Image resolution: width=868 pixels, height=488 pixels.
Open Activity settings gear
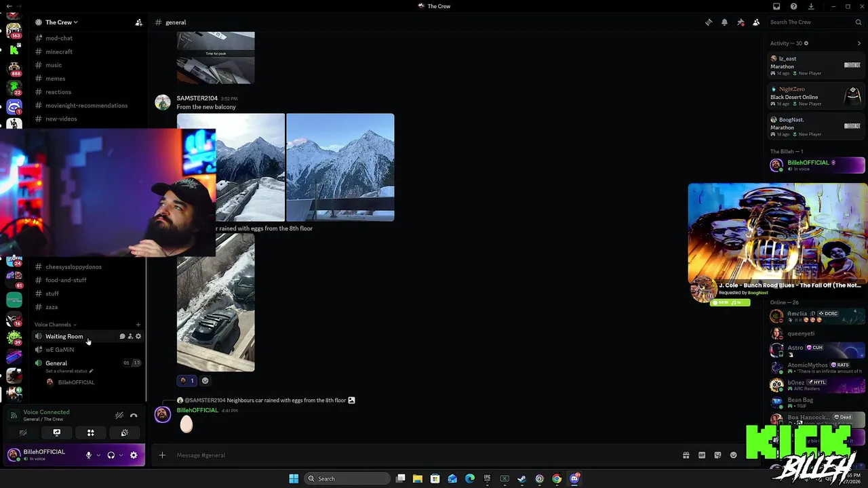point(806,43)
